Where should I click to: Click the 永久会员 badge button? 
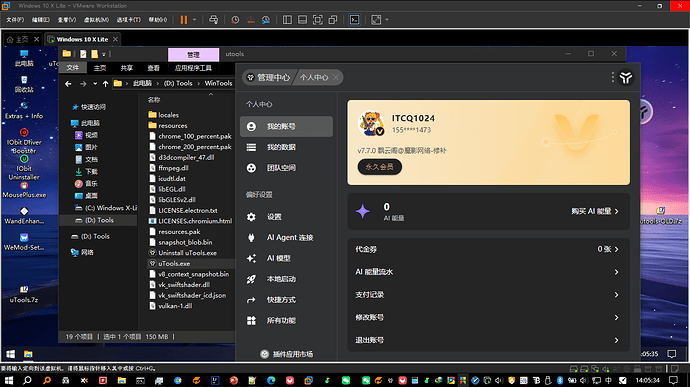(x=379, y=167)
